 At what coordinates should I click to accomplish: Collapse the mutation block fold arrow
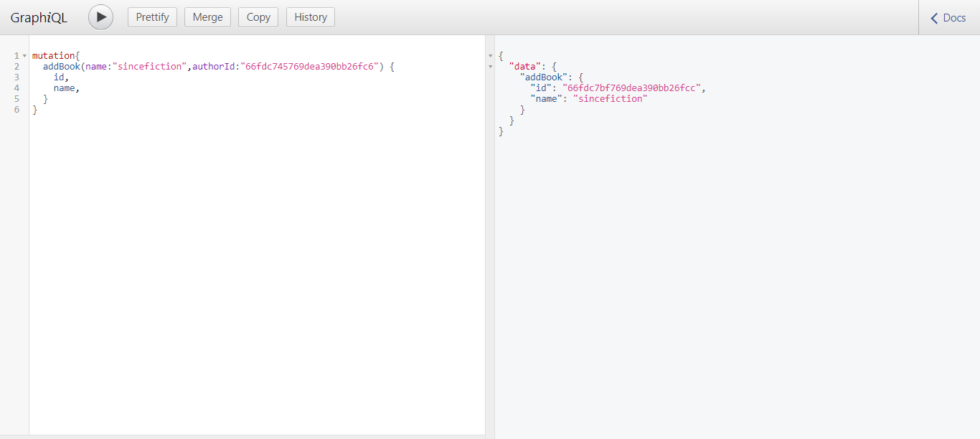coord(24,55)
